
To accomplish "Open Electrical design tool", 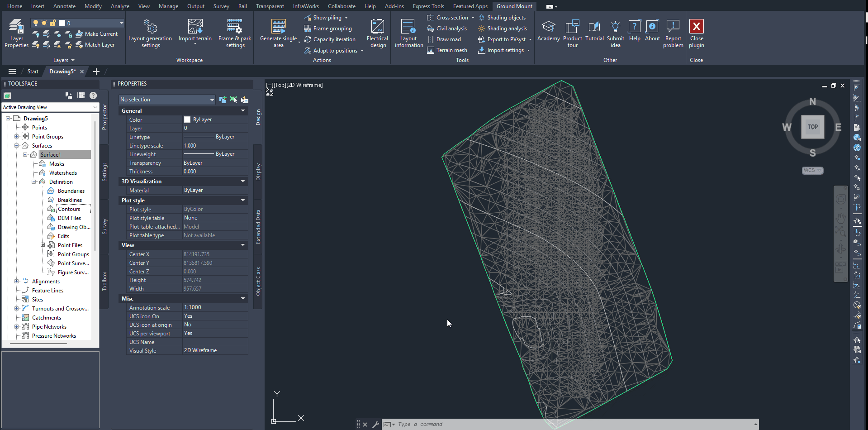I will pyautogui.click(x=377, y=33).
